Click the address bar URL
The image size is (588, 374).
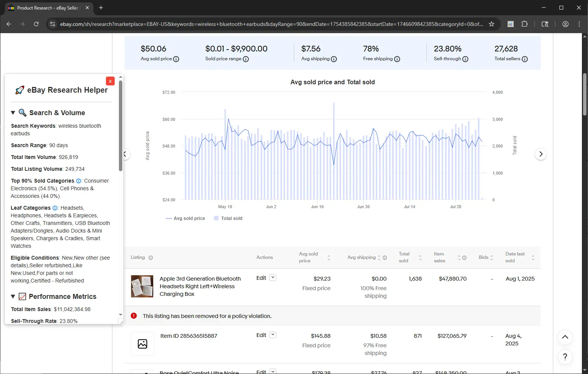tap(271, 24)
